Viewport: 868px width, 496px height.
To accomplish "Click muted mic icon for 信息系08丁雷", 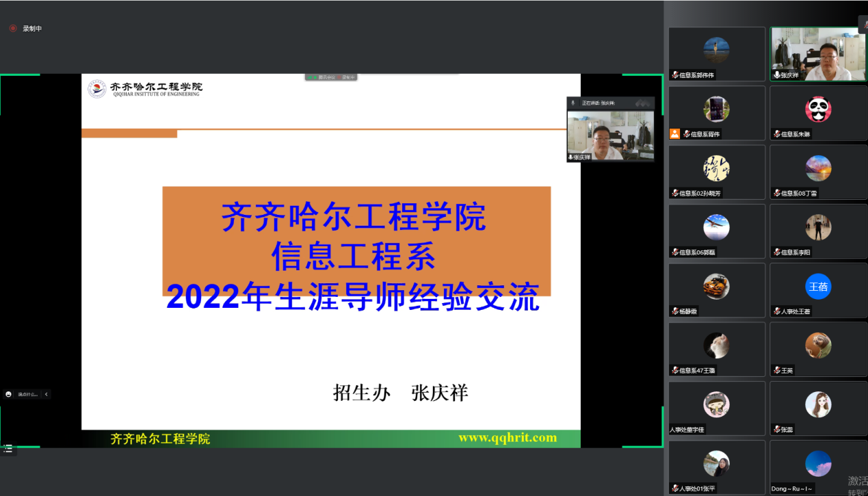I will [776, 194].
